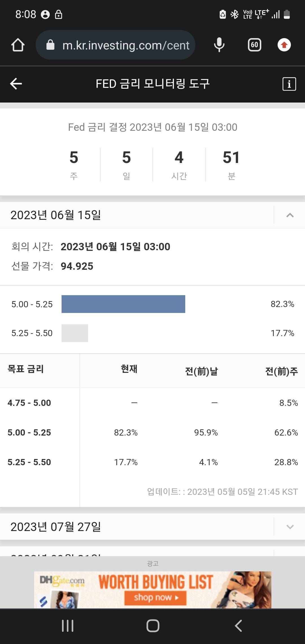Select the 현재 column header
This screenshot has width=305, height=644.
129,369
